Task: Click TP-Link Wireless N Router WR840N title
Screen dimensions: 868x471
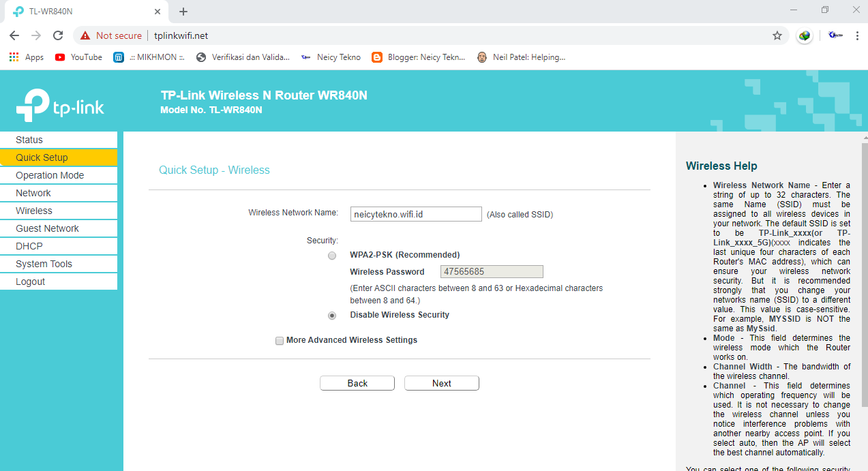Action: tap(264, 95)
